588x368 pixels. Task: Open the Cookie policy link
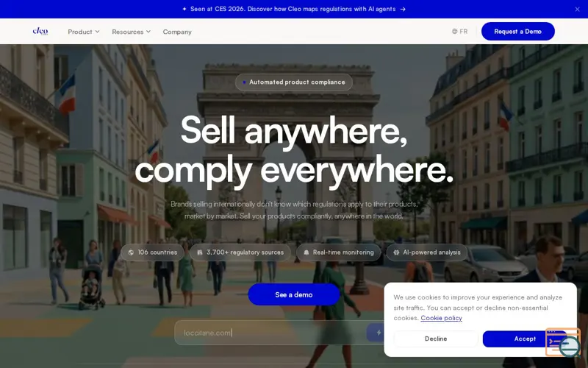pos(441,318)
